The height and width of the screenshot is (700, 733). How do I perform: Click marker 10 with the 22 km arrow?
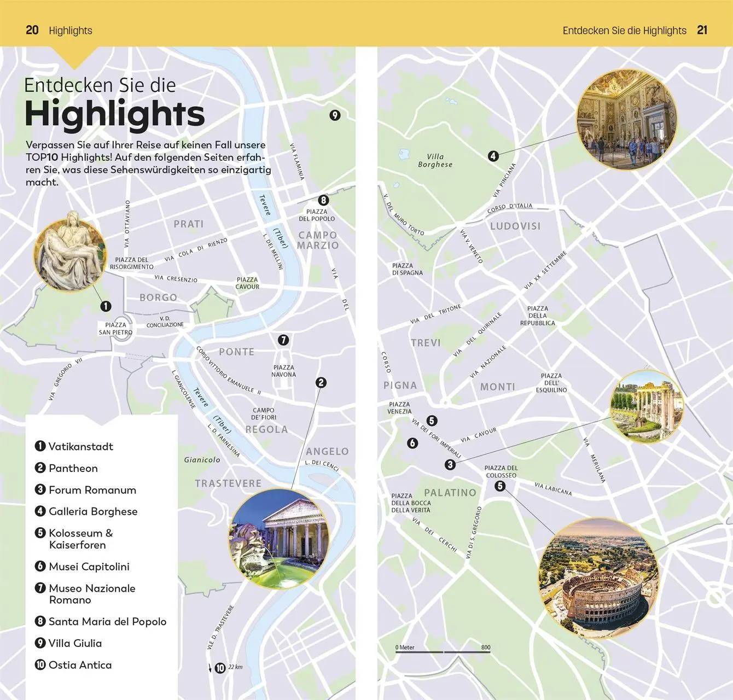[x=220, y=668]
